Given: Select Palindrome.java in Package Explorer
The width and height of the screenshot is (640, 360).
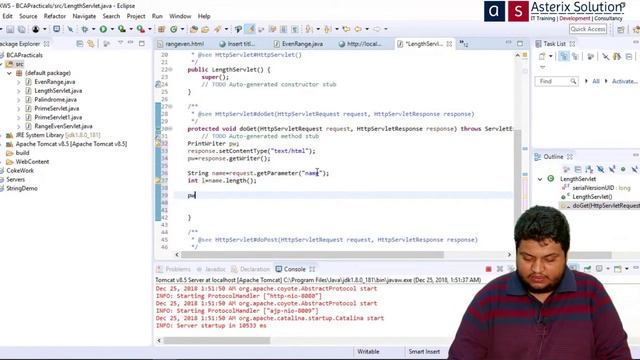Looking at the screenshot, I should tap(56, 100).
